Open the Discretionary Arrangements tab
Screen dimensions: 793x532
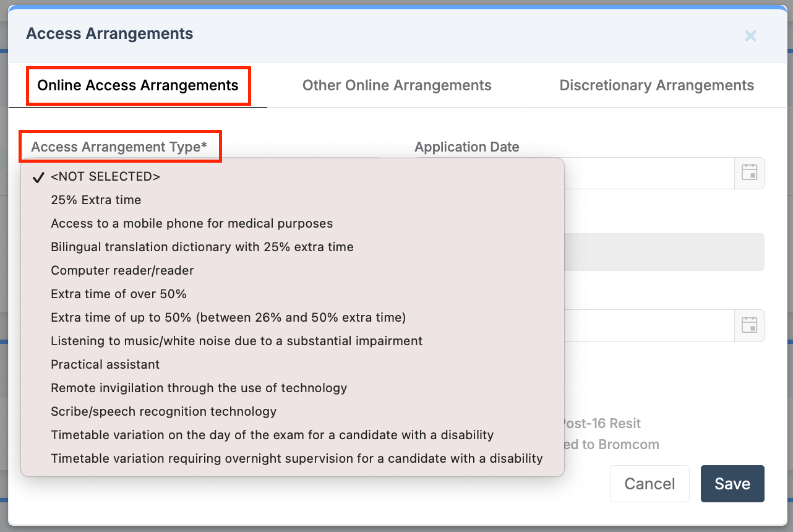tap(656, 85)
